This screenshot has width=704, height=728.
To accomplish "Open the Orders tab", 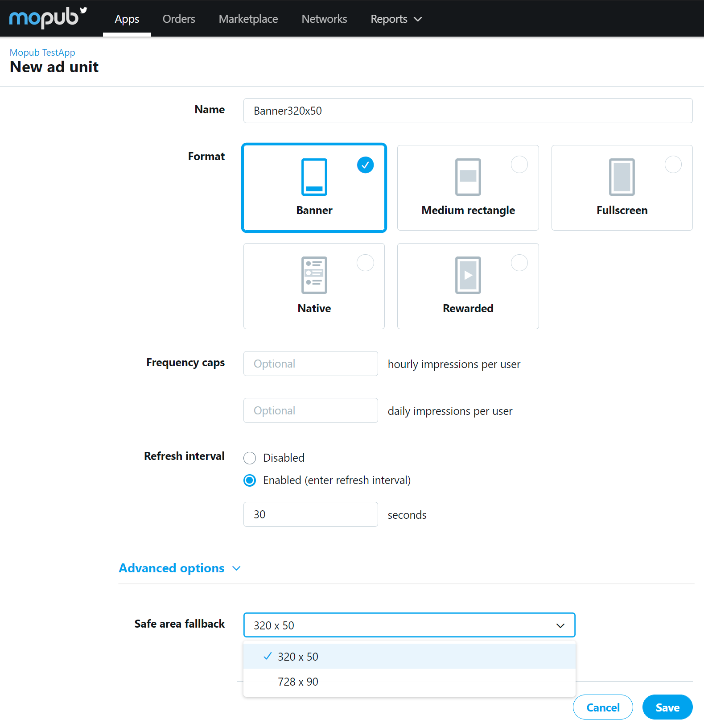I will (x=179, y=19).
